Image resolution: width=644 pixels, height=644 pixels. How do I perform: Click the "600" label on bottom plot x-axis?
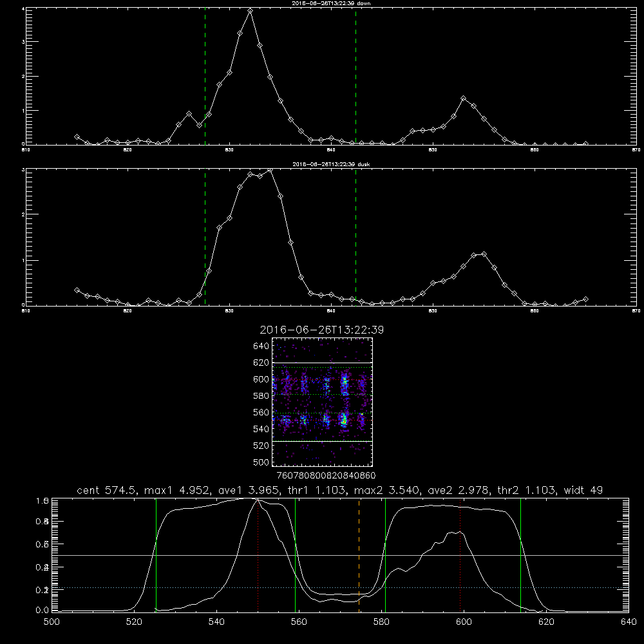(464, 622)
